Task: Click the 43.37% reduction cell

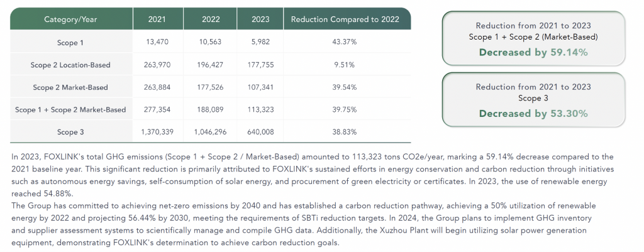Action: [345, 42]
